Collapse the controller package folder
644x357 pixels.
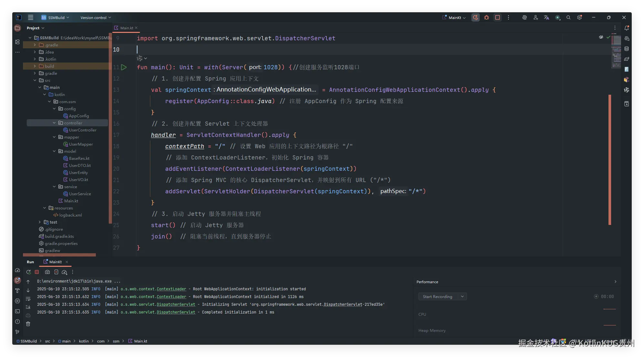pyautogui.click(x=54, y=123)
